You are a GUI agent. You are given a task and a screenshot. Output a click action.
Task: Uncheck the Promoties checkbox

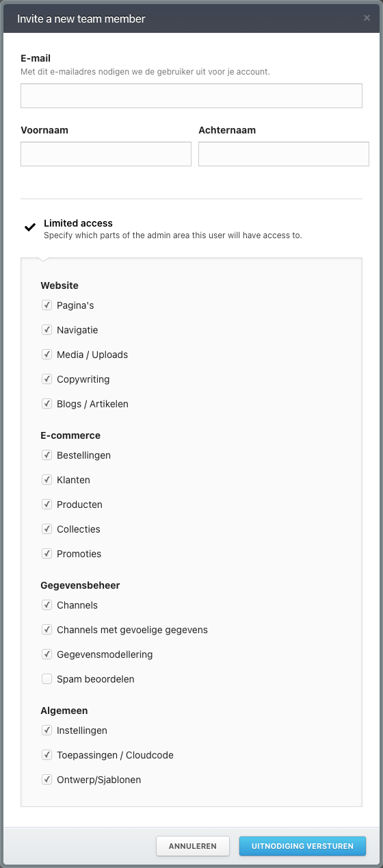(47, 554)
